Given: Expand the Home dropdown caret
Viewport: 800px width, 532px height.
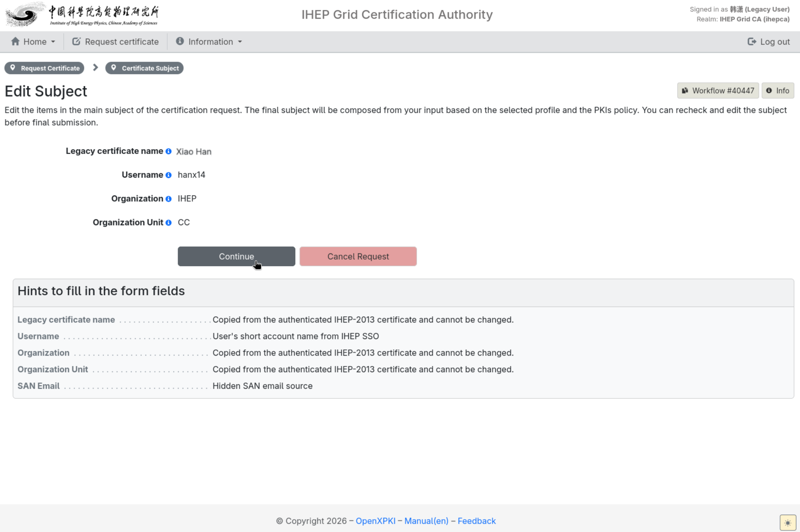Looking at the screenshot, I should (x=53, y=42).
